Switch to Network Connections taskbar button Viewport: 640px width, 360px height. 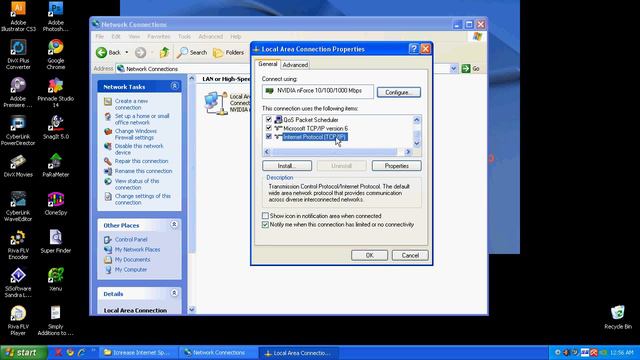[218, 352]
